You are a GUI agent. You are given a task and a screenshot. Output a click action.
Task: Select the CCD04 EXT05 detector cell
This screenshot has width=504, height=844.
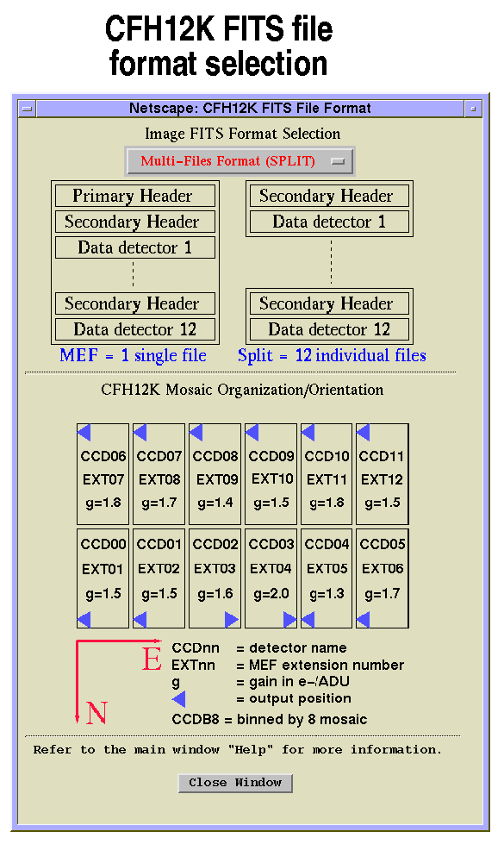coord(327,578)
